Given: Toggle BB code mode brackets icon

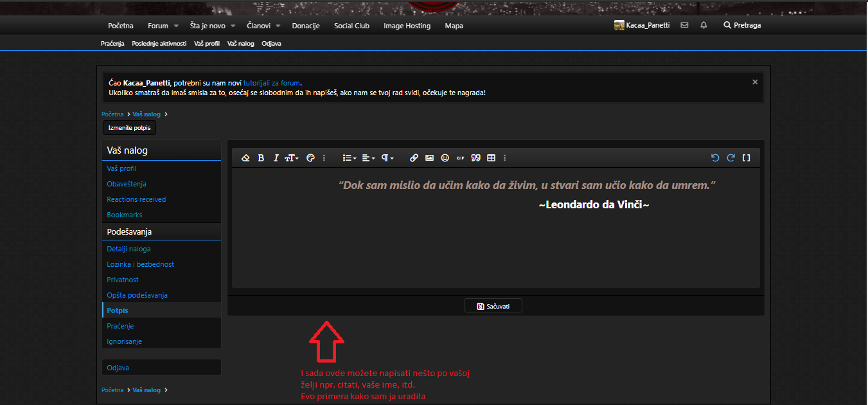Looking at the screenshot, I should click(x=747, y=158).
